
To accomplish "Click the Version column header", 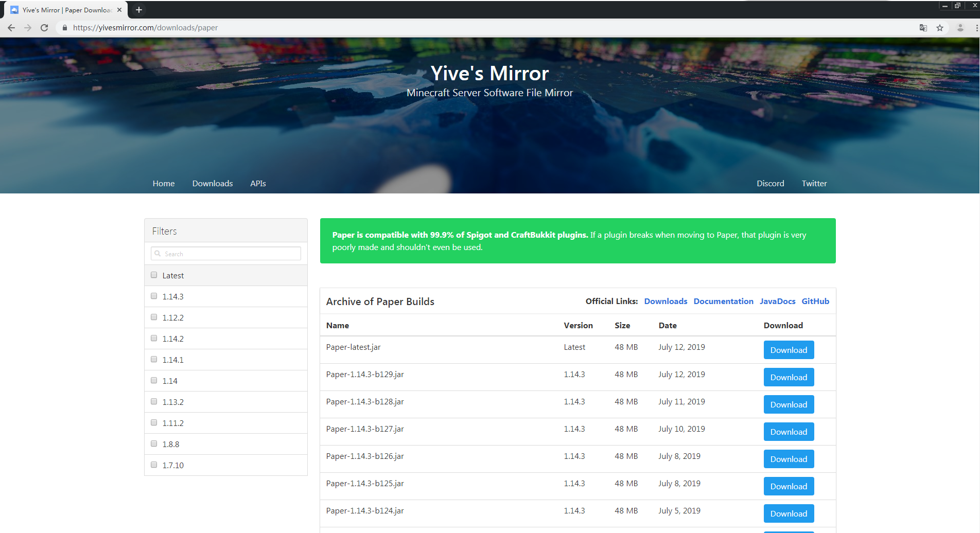I will click(578, 326).
